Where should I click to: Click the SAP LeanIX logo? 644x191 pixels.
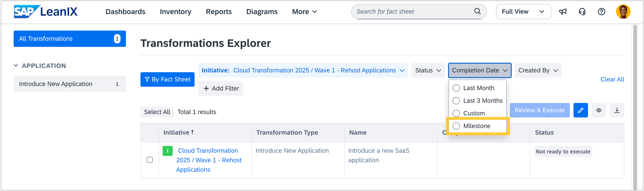(46, 11)
